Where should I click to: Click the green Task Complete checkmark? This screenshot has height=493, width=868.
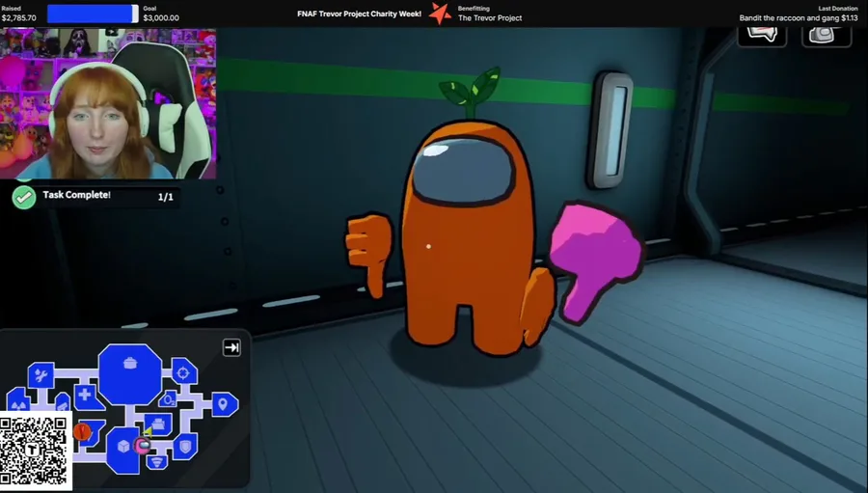(24, 197)
